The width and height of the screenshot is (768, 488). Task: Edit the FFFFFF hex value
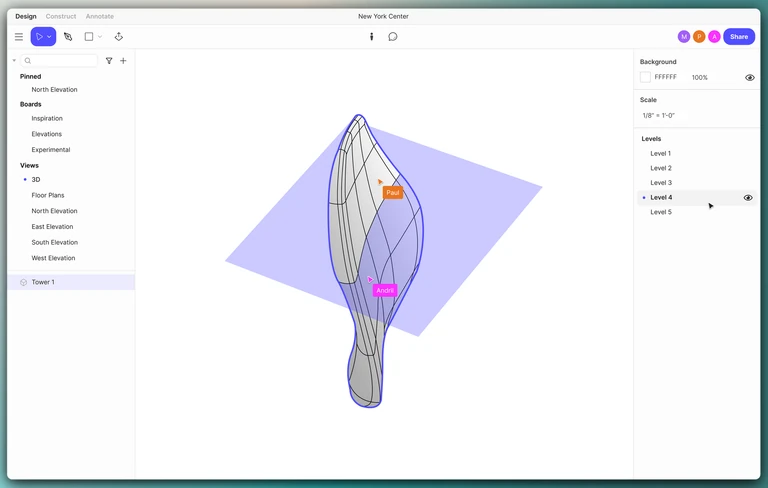666,77
